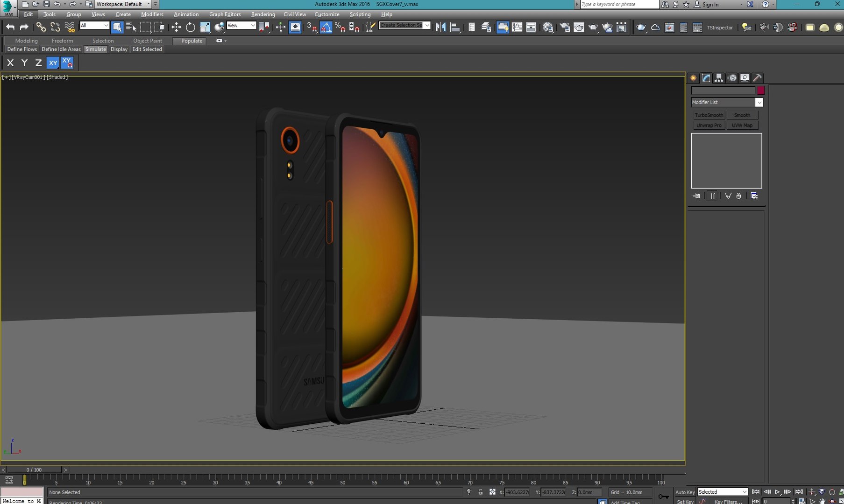Viewport: 844px width, 504px height.
Task: Click the Rectangular Selection Region icon
Action: (x=145, y=27)
